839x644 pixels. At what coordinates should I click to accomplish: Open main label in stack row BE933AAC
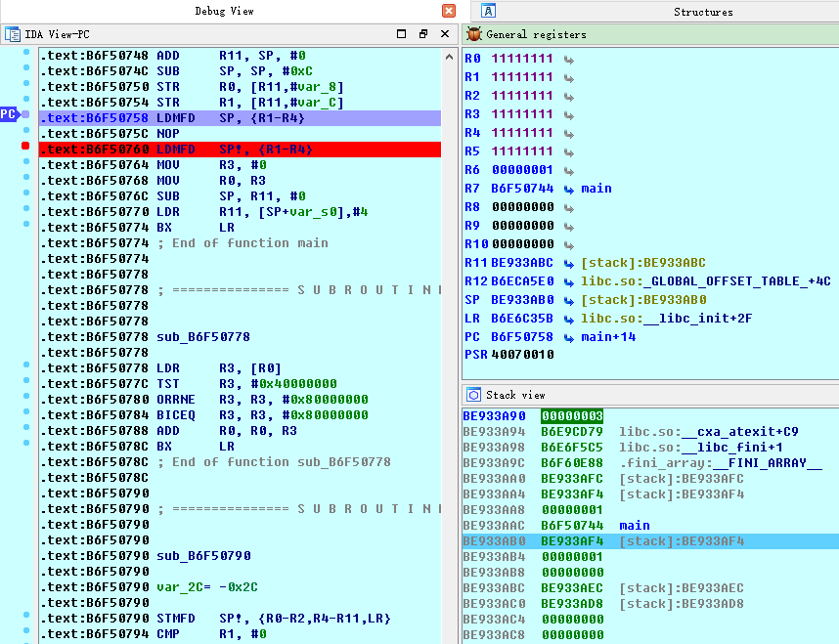pyautogui.click(x=635, y=525)
